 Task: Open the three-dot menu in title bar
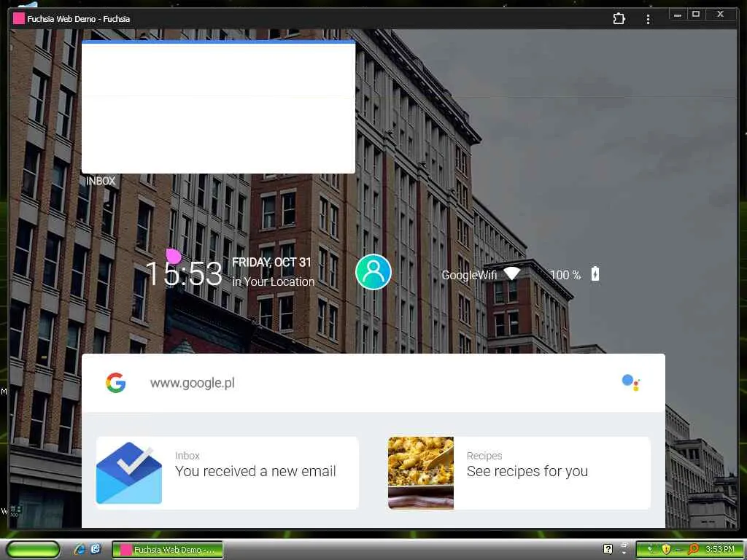pos(648,19)
